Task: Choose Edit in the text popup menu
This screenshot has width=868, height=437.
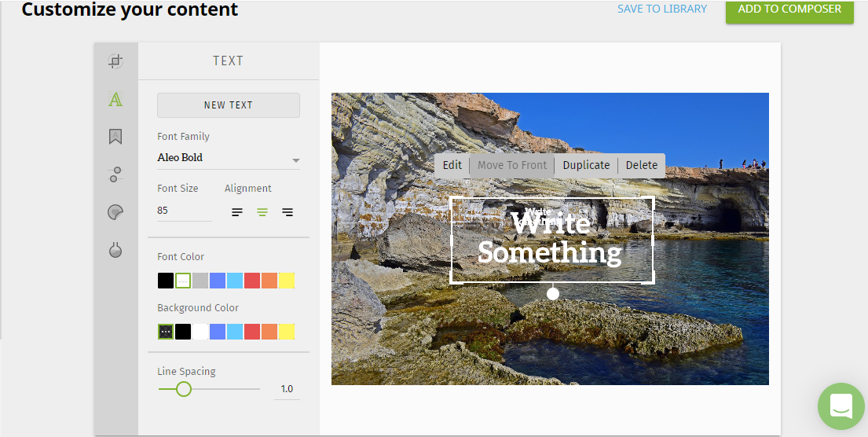Action: coord(452,165)
